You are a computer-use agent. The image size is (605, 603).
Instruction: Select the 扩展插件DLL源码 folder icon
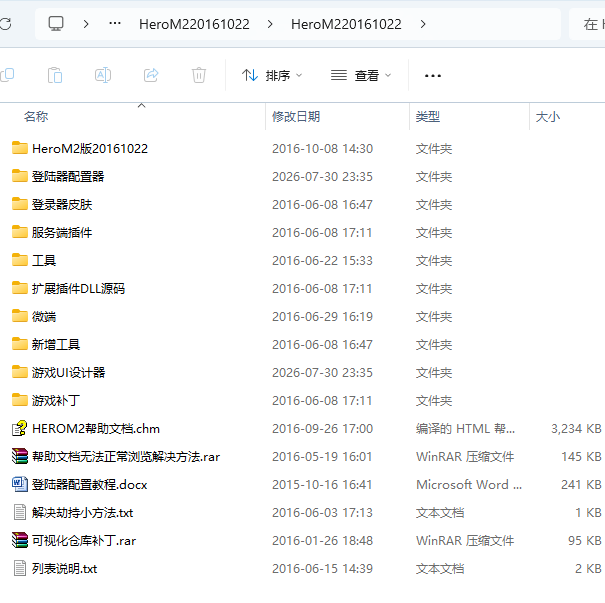pos(20,288)
